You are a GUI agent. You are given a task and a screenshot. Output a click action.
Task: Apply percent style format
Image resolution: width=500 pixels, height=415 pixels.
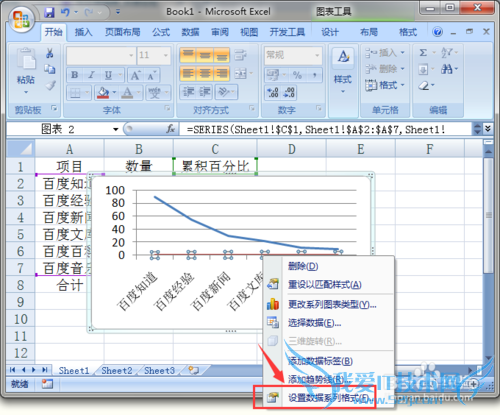click(297, 75)
